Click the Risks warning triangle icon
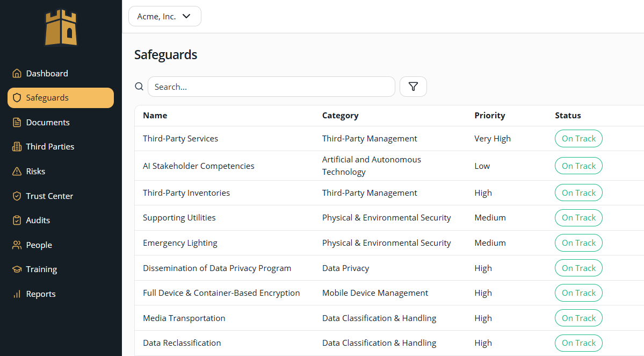 [17, 171]
